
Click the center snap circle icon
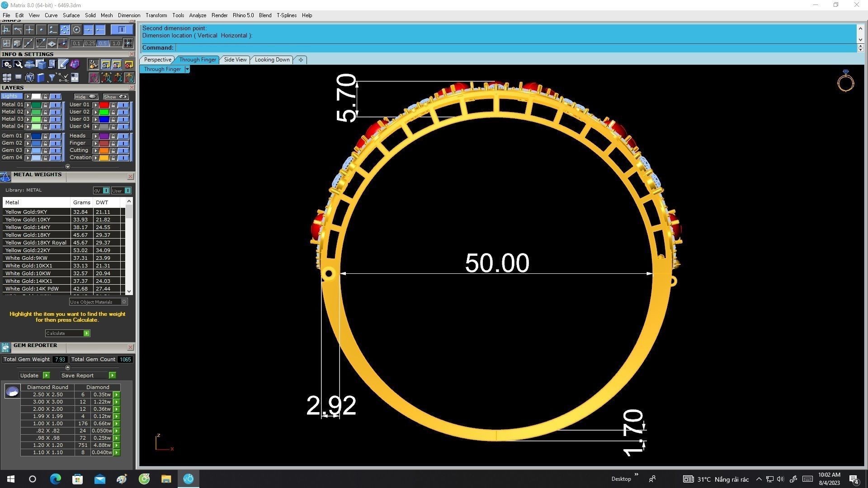[76, 30]
